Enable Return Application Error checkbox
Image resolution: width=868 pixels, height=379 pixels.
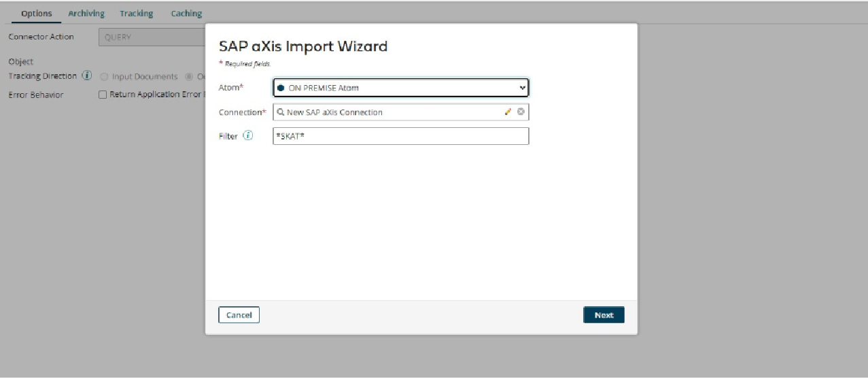103,95
